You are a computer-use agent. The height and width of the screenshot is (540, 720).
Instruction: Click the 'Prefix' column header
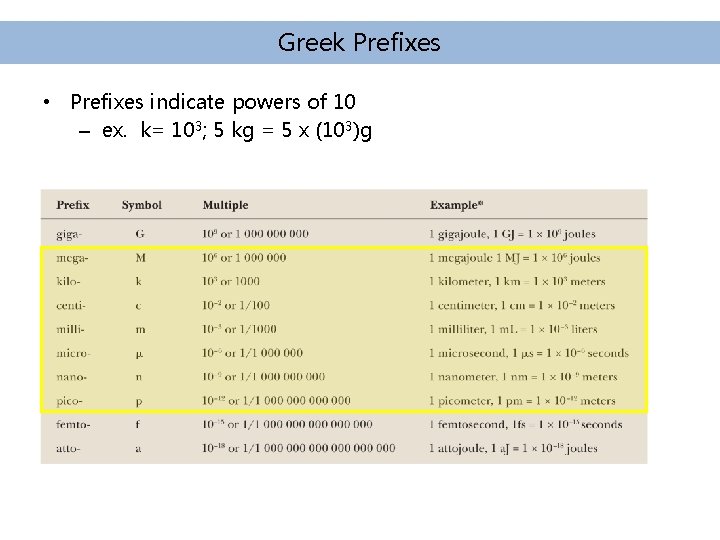[73, 205]
